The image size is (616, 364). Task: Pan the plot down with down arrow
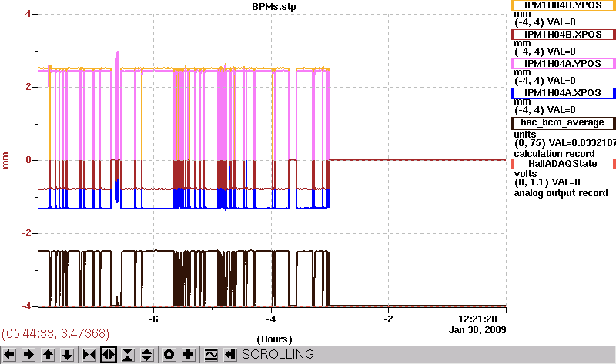(x=67, y=355)
